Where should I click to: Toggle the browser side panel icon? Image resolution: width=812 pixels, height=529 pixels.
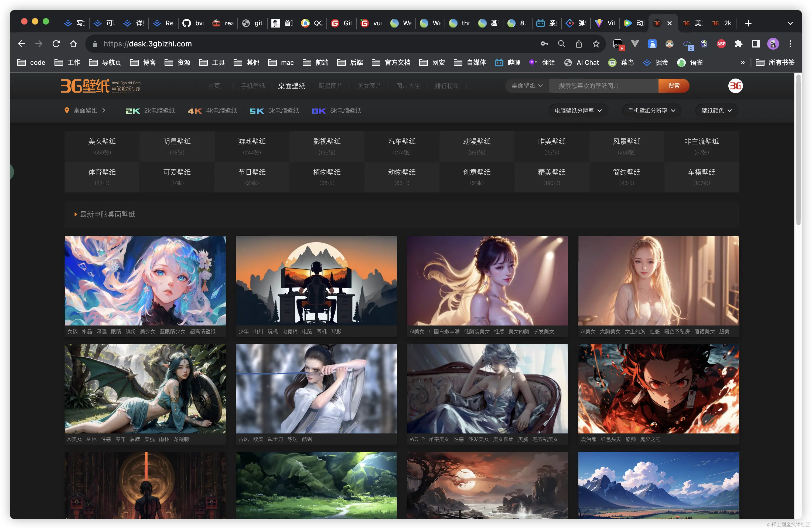pyautogui.click(x=756, y=44)
